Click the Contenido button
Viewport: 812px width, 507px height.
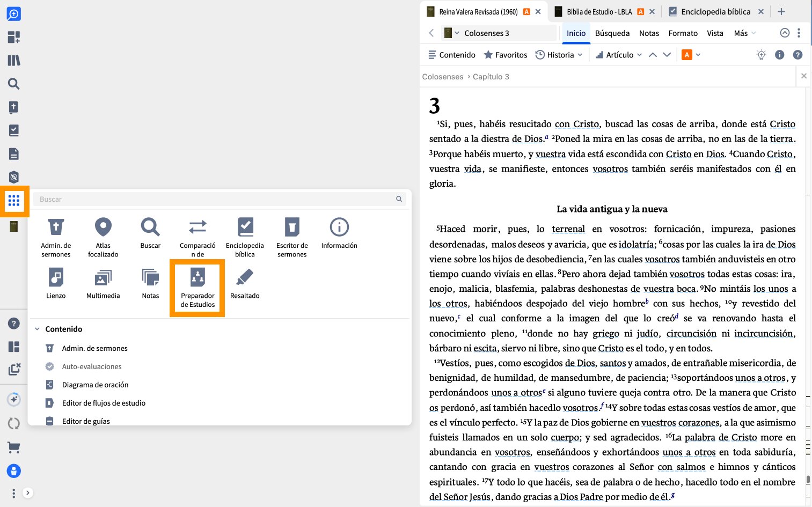click(451, 55)
